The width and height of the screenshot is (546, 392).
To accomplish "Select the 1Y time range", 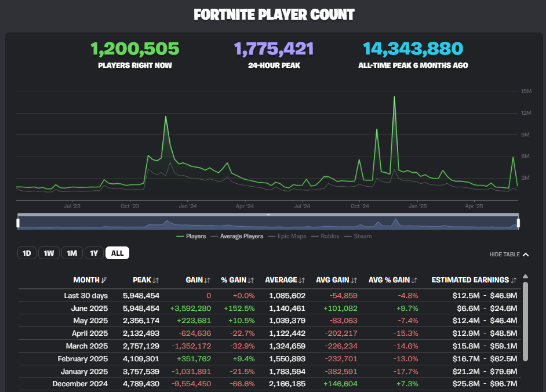I will tap(94, 253).
